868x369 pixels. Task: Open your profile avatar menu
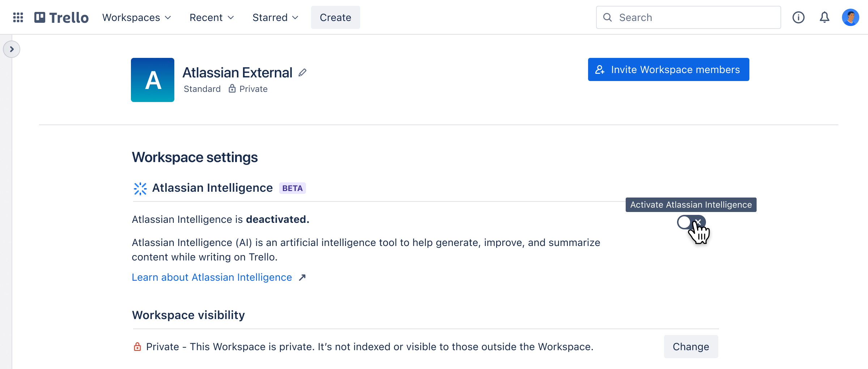tap(851, 17)
